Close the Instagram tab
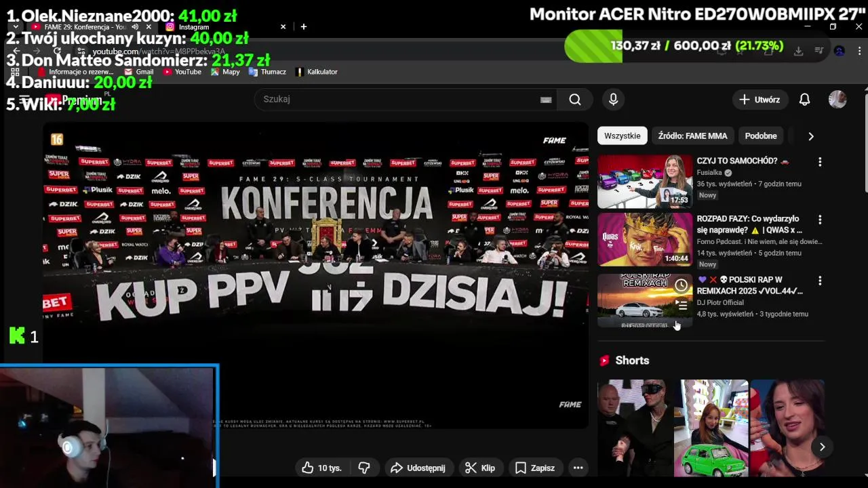868x488 pixels. click(x=283, y=27)
